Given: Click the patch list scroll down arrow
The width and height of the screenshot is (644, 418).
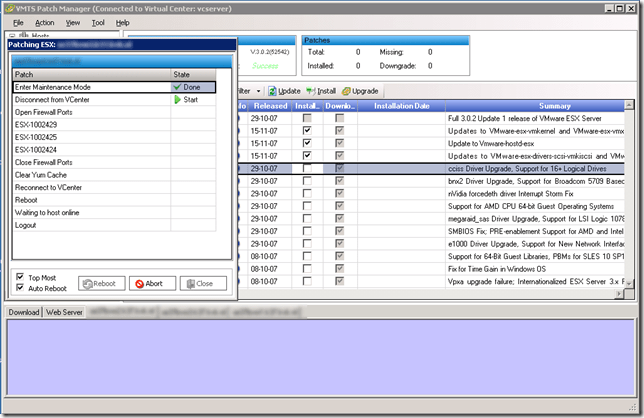Looking at the screenshot, I should pyautogui.click(x=628, y=283).
